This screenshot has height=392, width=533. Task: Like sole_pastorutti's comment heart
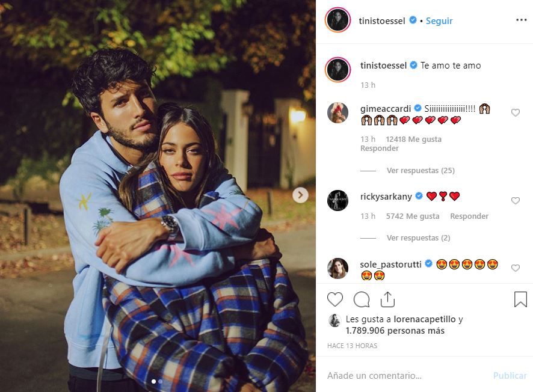[x=516, y=268]
